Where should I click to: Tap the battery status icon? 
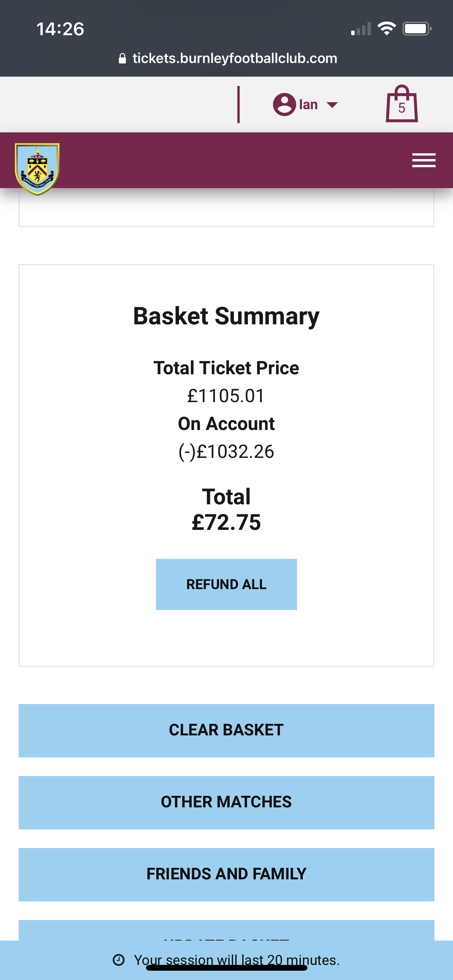pos(417,29)
